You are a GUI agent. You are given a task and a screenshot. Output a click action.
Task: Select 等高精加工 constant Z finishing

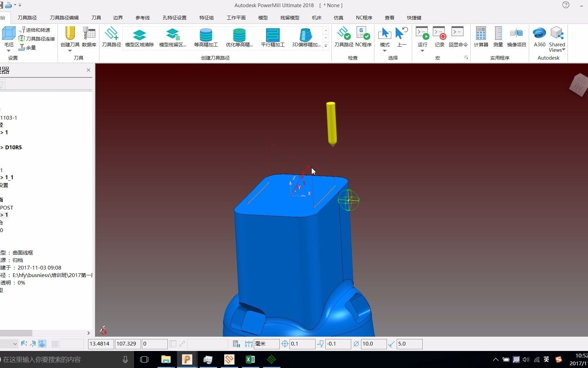(x=206, y=37)
